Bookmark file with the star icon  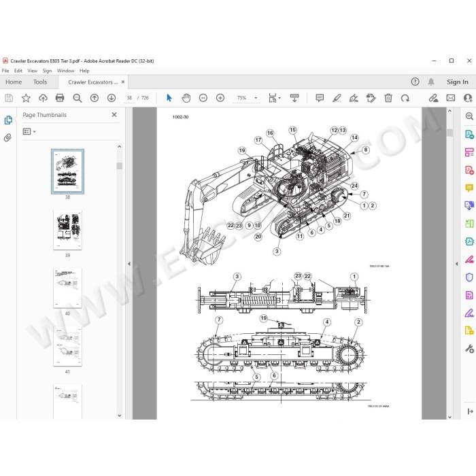pos(26,98)
